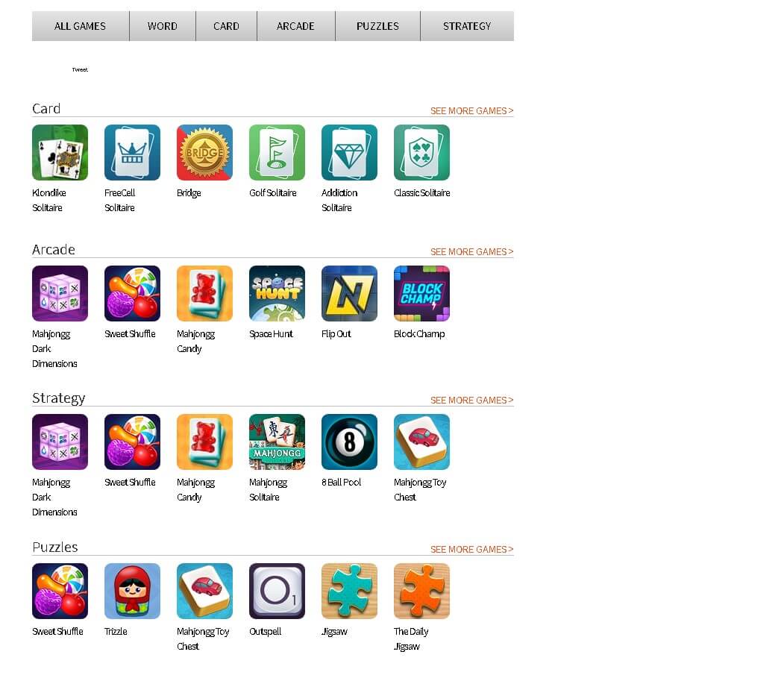Click SEE MORE GAMES in the Card section
This screenshot has width=784, height=681.
click(472, 111)
